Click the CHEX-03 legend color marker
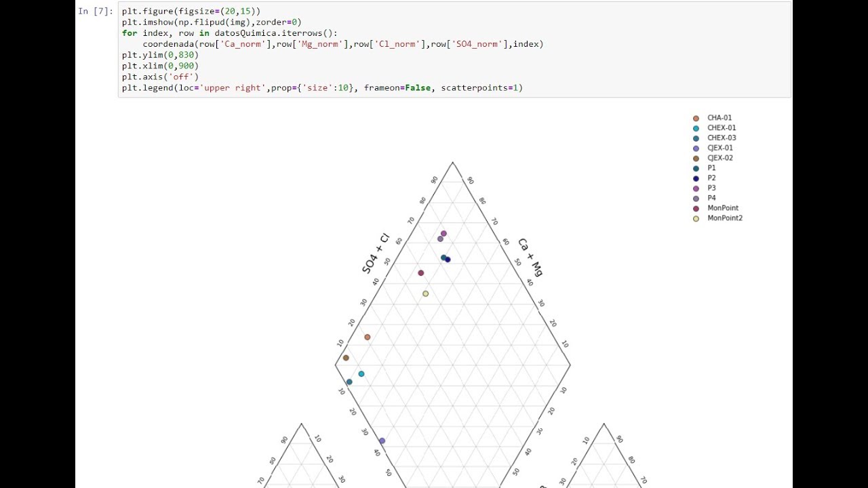 click(x=696, y=138)
